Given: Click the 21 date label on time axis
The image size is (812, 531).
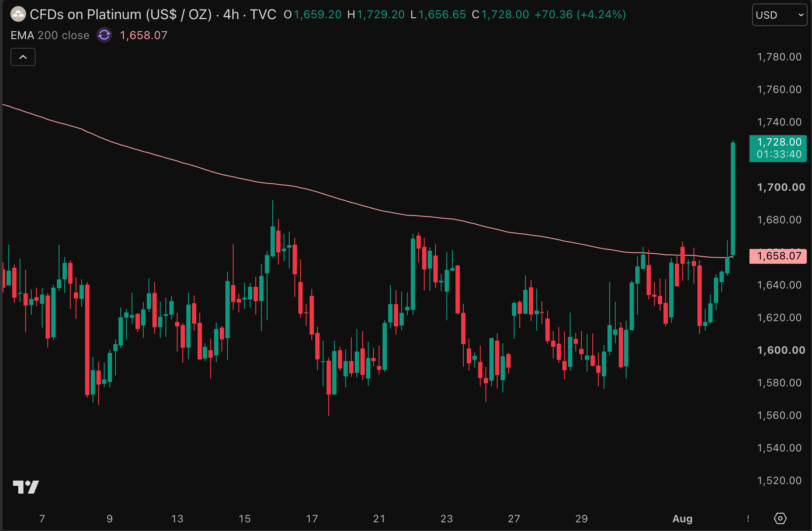Looking at the screenshot, I should coord(379,518).
